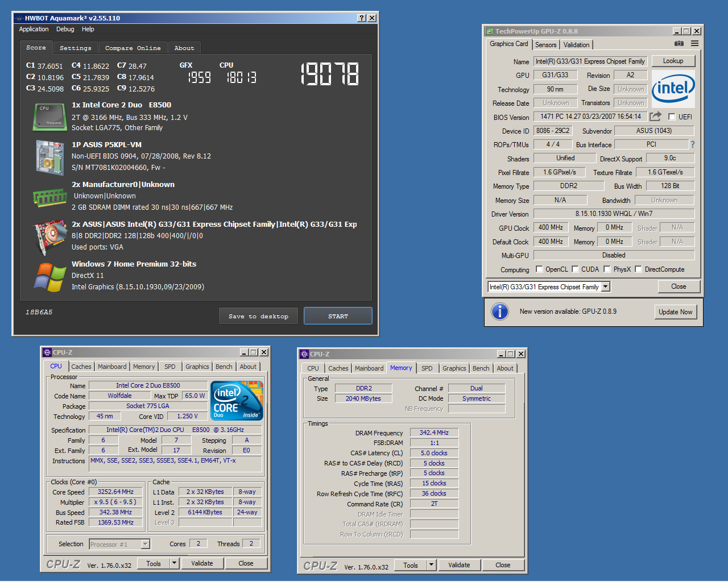Click the Bus Interface question mark icon
Image resolution: width=728 pixels, height=582 pixels.
693,144
